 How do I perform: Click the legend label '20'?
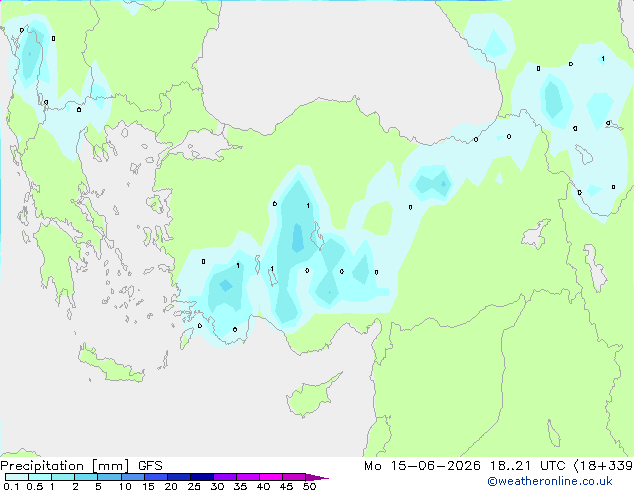[171, 486]
